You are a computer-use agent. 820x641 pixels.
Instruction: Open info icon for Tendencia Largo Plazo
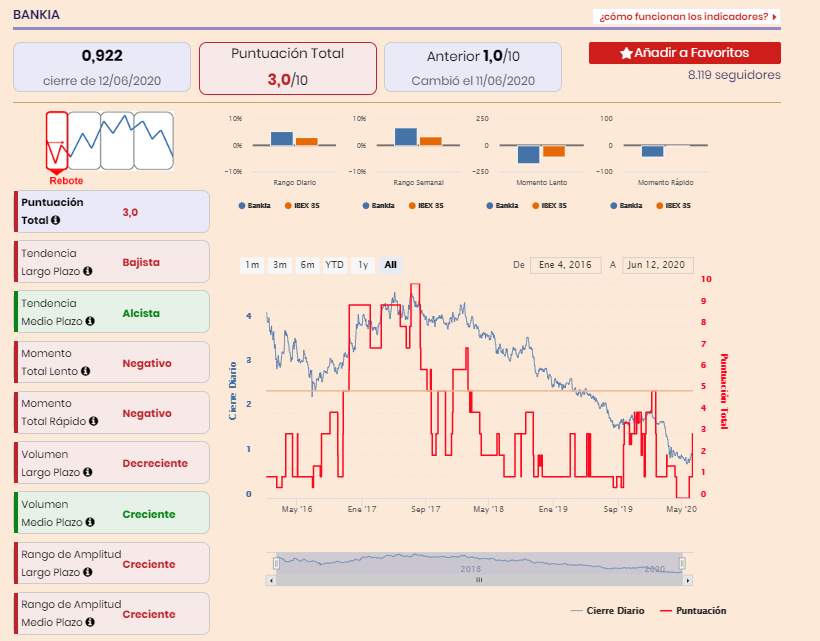click(x=88, y=271)
